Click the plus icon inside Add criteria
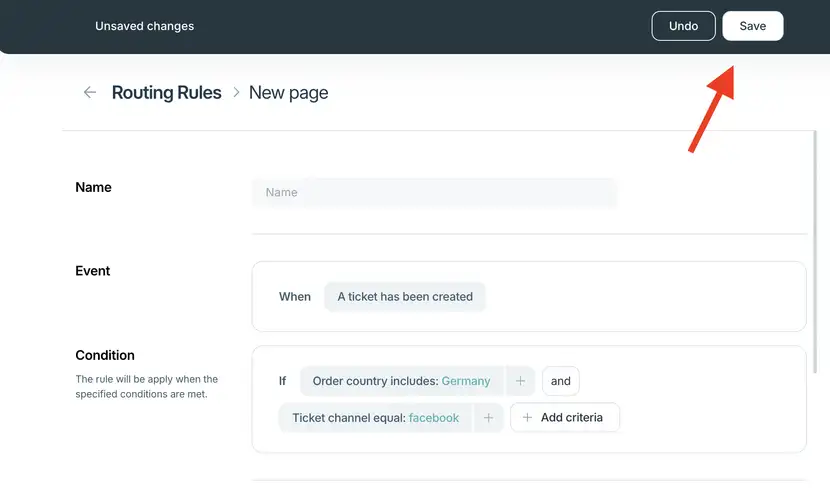Viewport: 830px width, 497px height. coord(527,418)
